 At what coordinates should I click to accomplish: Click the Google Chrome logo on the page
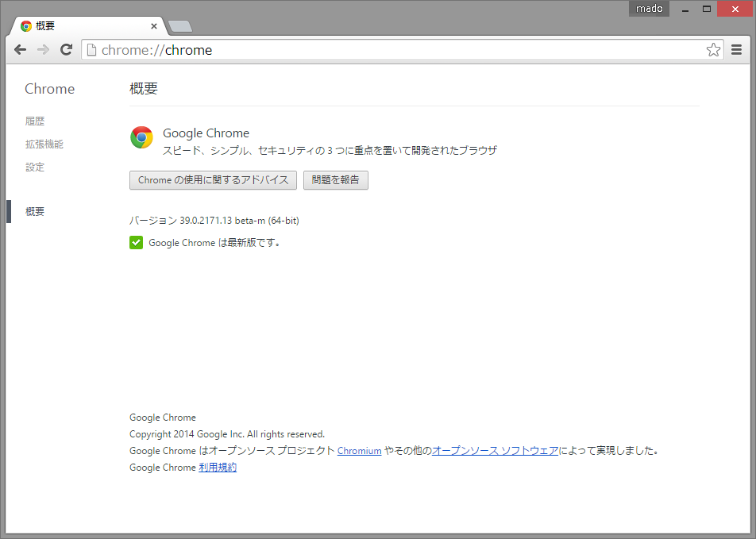click(141, 137)
